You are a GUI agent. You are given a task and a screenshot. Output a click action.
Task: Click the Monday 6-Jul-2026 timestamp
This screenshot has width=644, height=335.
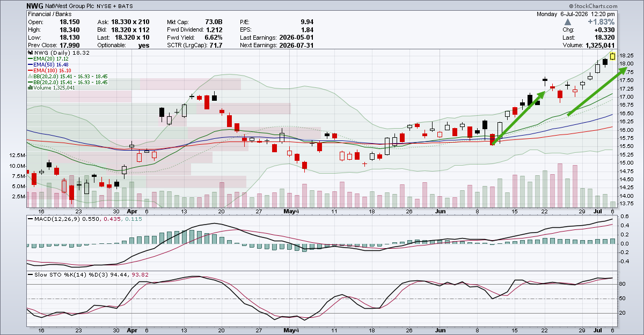pos(577,14)
